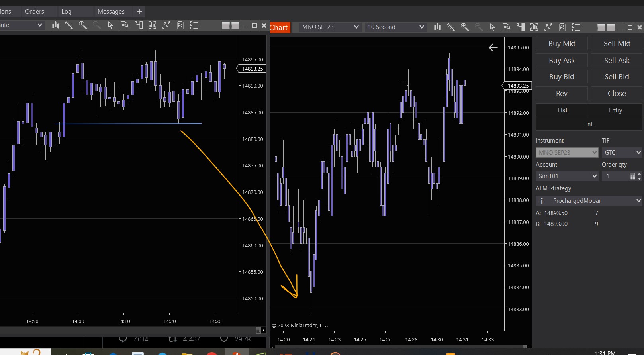Open the Messages tab
This screenshot has height=355, width=644.
click(111, 12)
